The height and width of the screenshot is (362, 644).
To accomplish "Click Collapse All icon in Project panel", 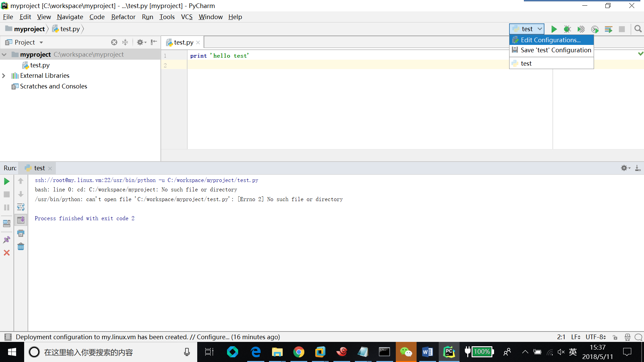I will point(125,42).
